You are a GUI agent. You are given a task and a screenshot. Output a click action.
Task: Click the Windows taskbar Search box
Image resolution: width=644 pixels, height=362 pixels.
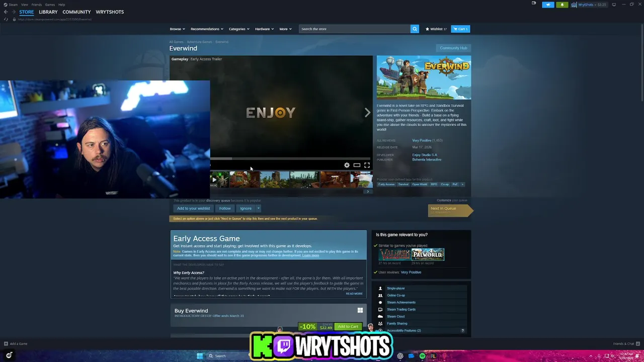point(227,356)
